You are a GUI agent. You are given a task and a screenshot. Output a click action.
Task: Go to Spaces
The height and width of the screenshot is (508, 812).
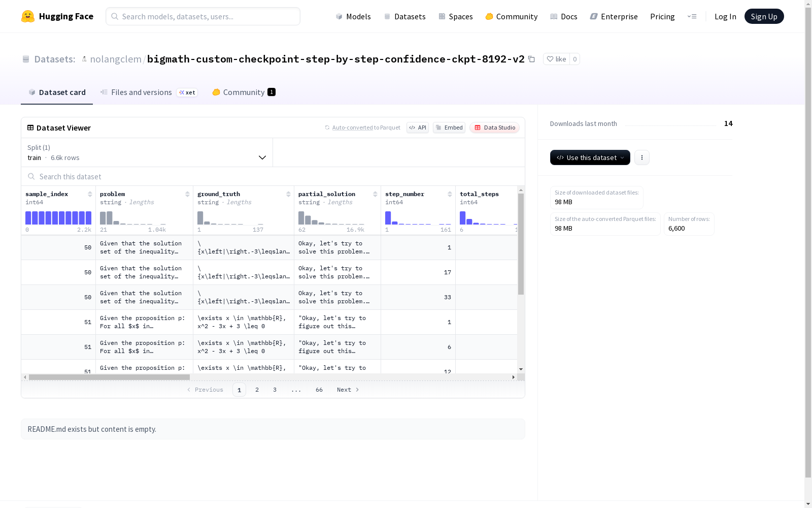point(455,16)
